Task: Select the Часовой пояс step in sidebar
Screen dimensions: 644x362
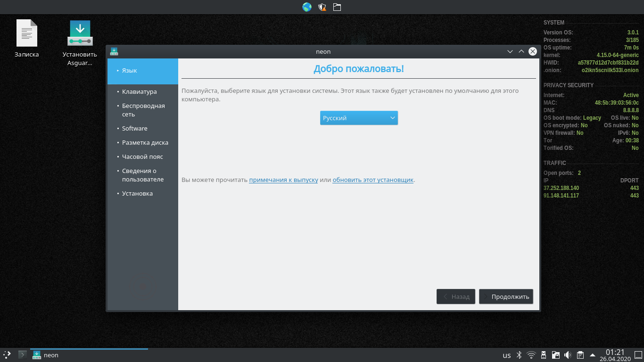Action: (x=142, y=156)
